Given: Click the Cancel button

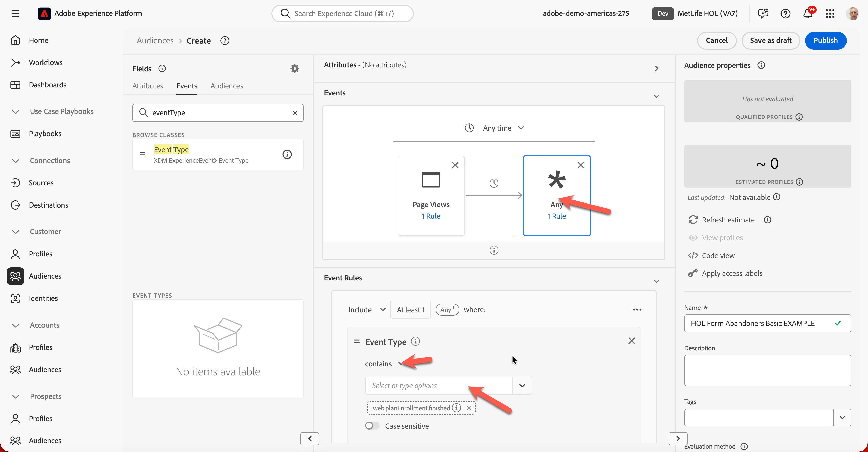Looking at the screenshot, I should 717,40.
